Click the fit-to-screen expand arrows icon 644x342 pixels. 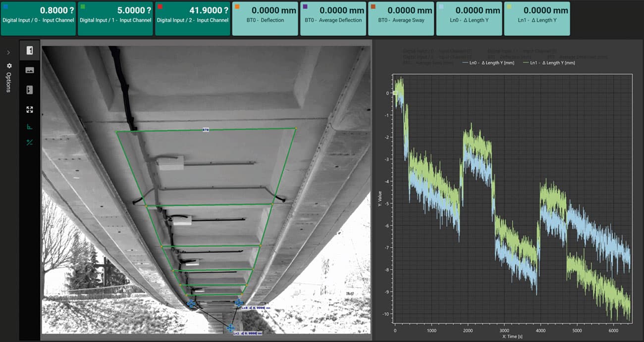30,110
